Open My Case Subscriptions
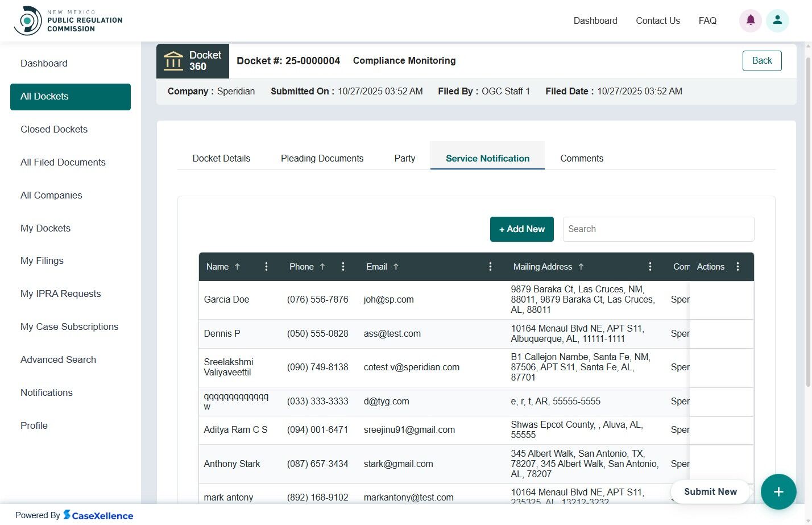 pos(69,327)
